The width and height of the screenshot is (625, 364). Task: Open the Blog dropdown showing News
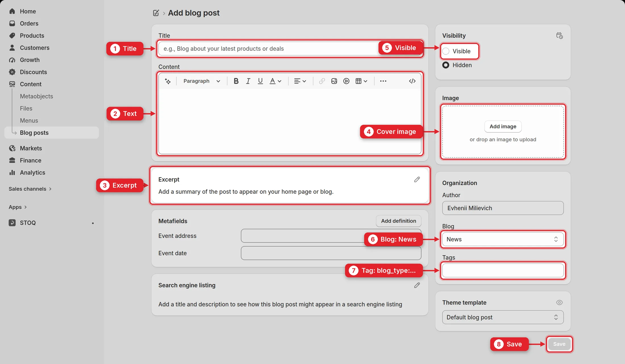[503, 239]
